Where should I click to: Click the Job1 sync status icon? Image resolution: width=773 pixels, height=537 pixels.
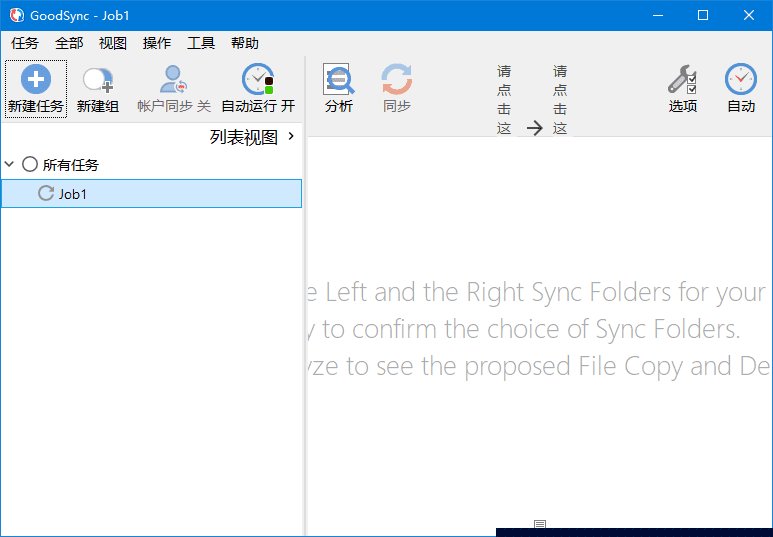click(46, 193)
